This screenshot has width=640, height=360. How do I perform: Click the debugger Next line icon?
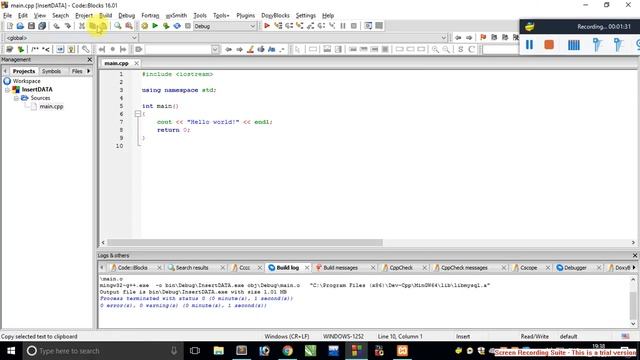click(289, 26)
